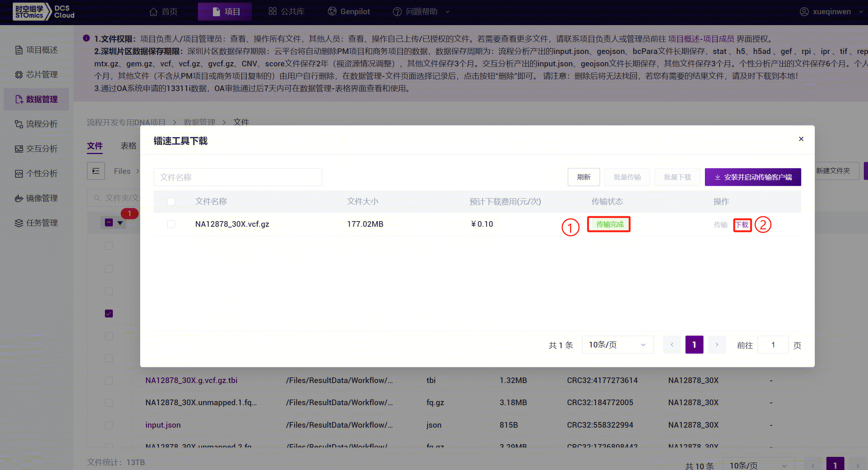Toggle the folder tree collapse icon

pos(96,171)
